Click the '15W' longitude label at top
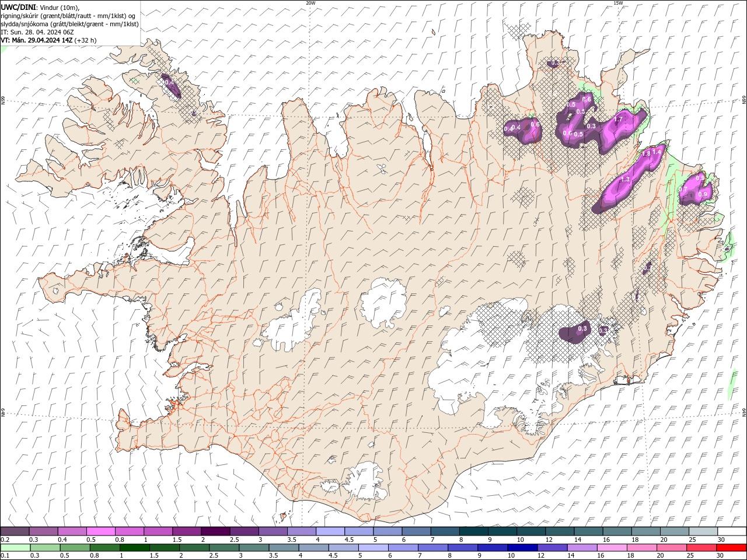 coord(618,3)
